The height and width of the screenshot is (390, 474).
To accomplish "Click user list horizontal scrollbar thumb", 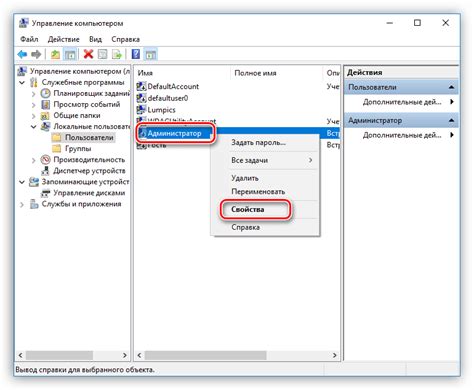I will pyautogui.click(x=206, y=355).
